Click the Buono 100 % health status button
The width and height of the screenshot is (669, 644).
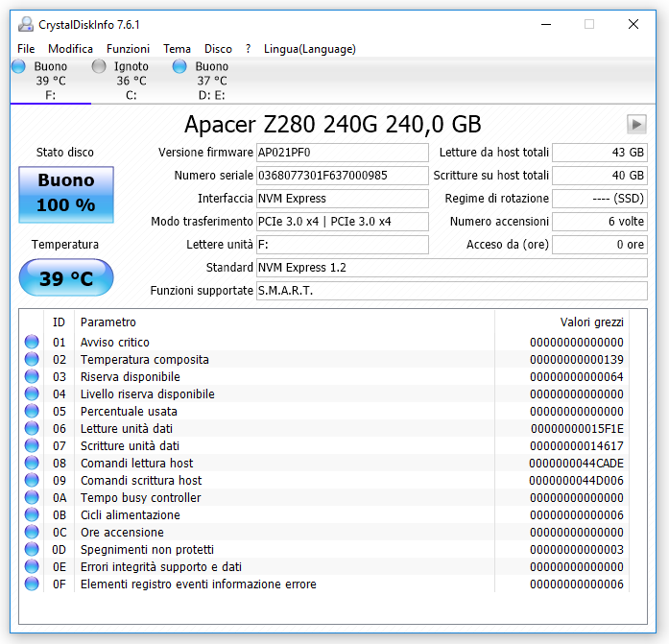[x=66, y=195]
